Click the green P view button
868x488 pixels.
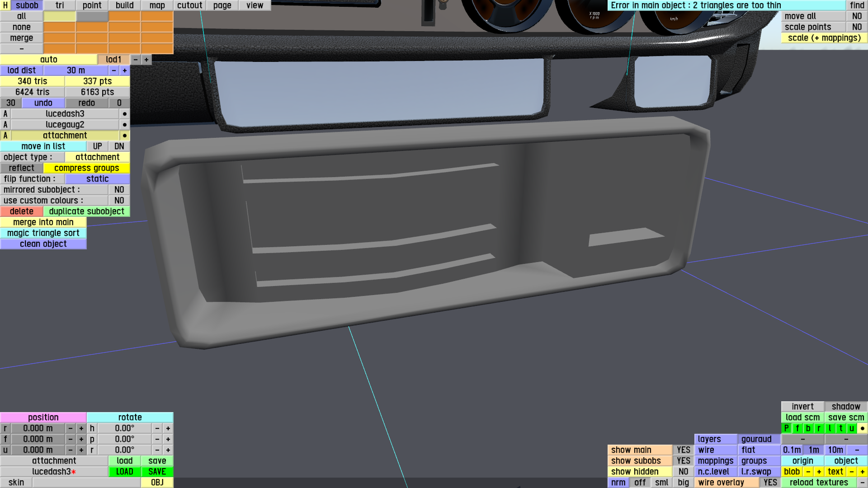click(787, 428)
